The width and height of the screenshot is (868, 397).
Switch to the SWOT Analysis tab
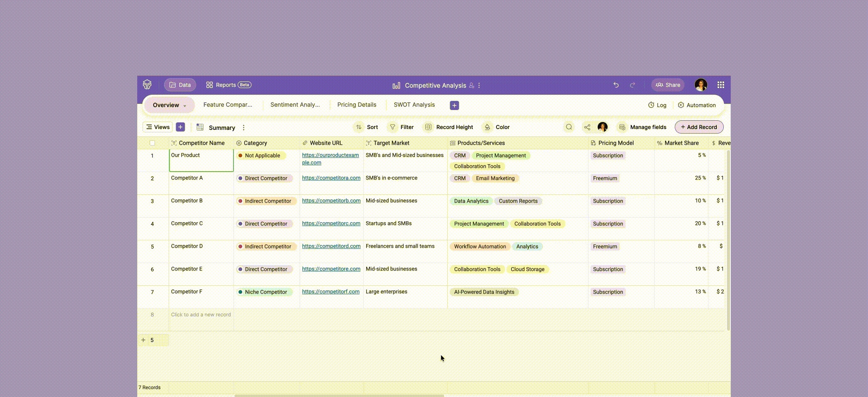[414, 105]
